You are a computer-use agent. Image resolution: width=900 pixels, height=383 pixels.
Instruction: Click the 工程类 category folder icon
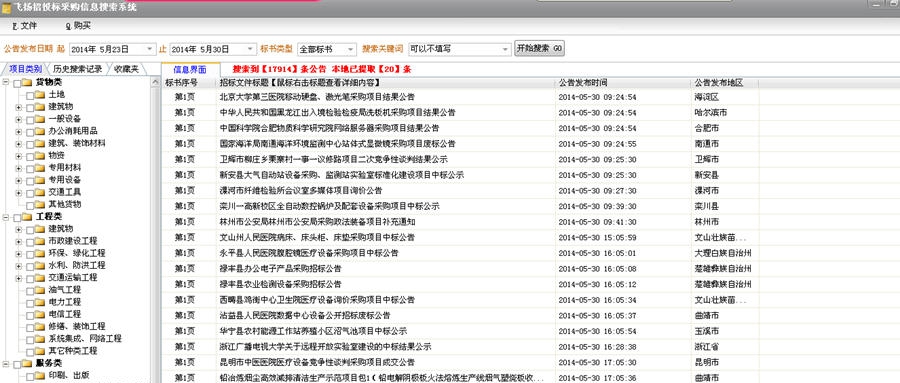(27, 217)
